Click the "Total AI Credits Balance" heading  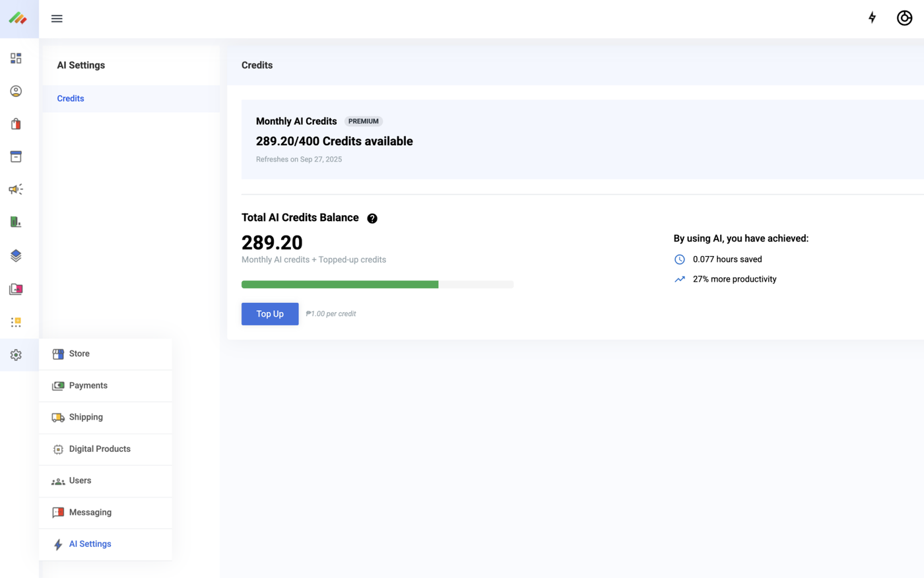[300, 218]
